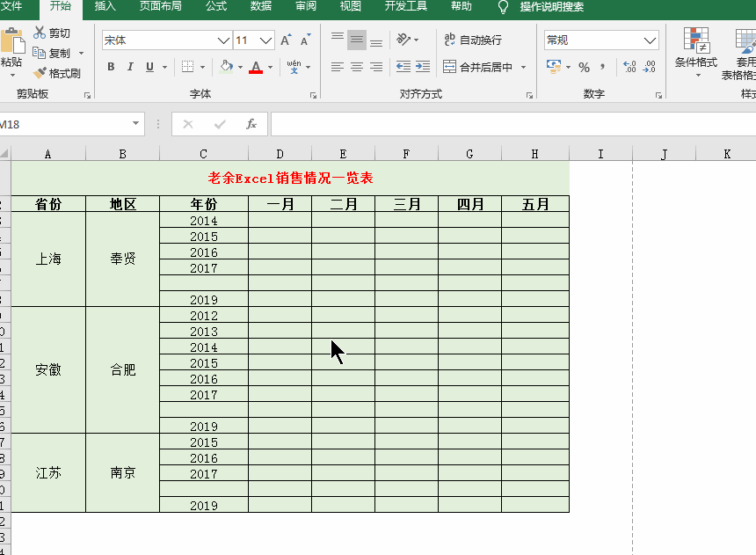This screenshot has width=756, height=555.
Task: Click the formula confirm checkmark icon
Action: 220,125
